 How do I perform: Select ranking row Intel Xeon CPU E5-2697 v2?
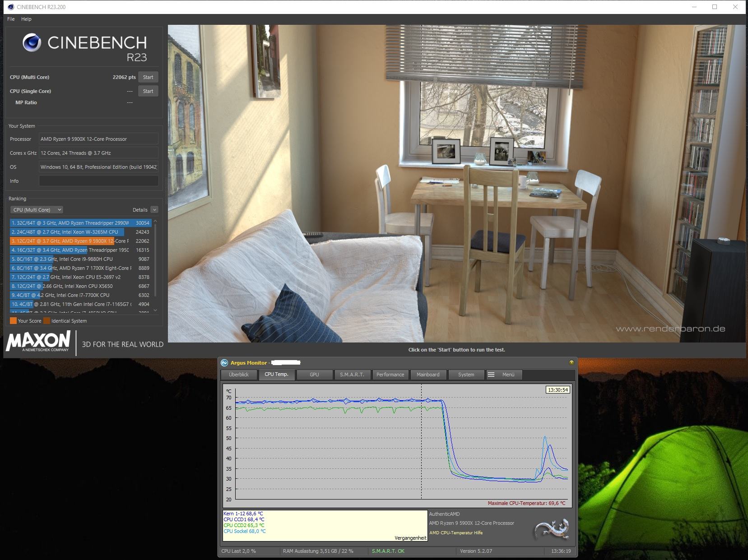80,277
